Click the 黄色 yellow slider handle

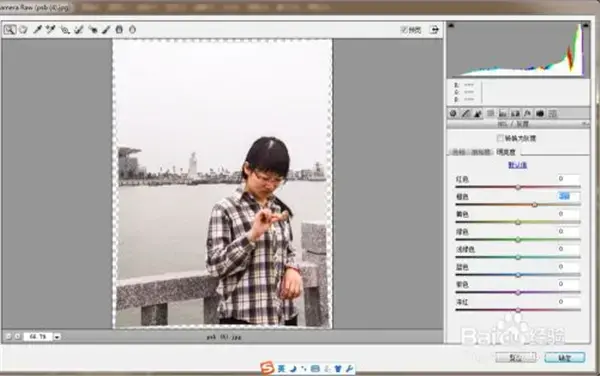[x=518, y=222]
